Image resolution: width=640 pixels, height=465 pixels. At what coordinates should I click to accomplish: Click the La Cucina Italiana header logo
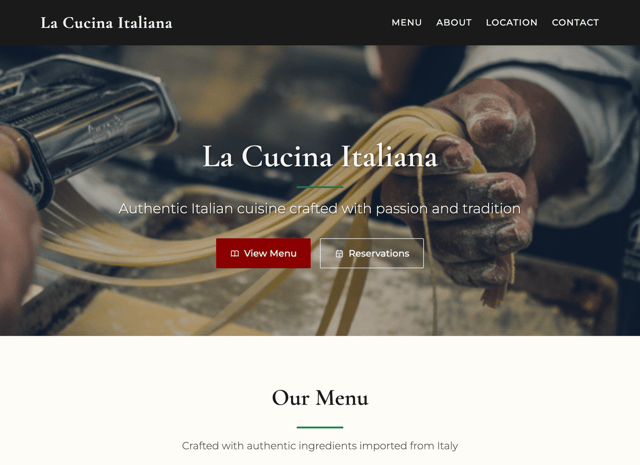(107, 23)
